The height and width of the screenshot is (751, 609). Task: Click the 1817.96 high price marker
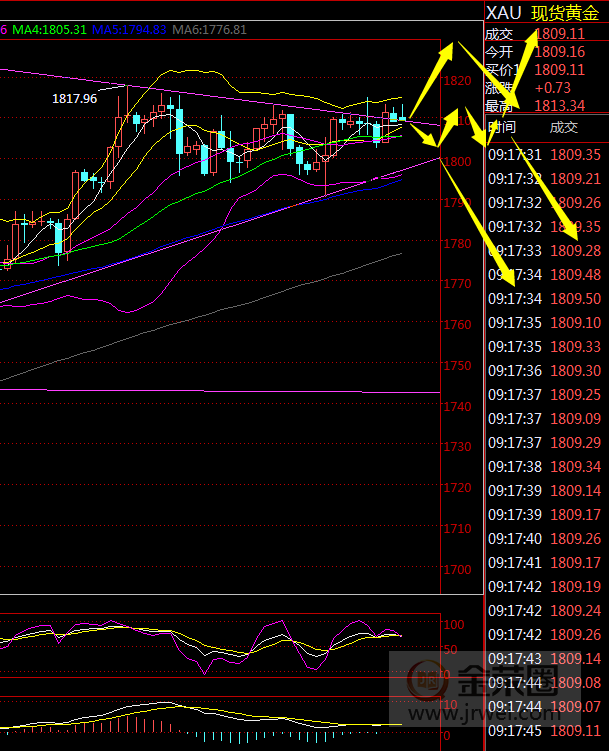point(75,98)
